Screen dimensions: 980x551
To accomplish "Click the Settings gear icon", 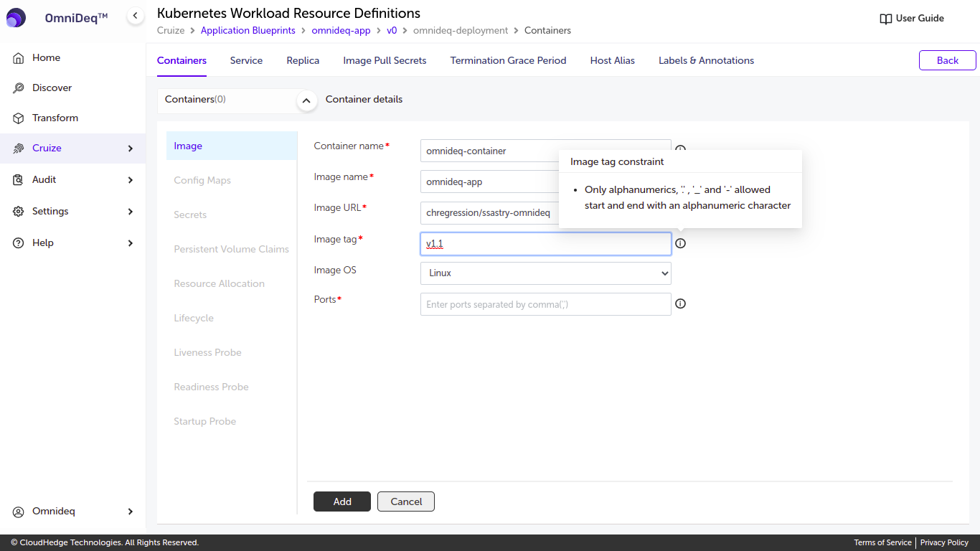I will [19, 211].
